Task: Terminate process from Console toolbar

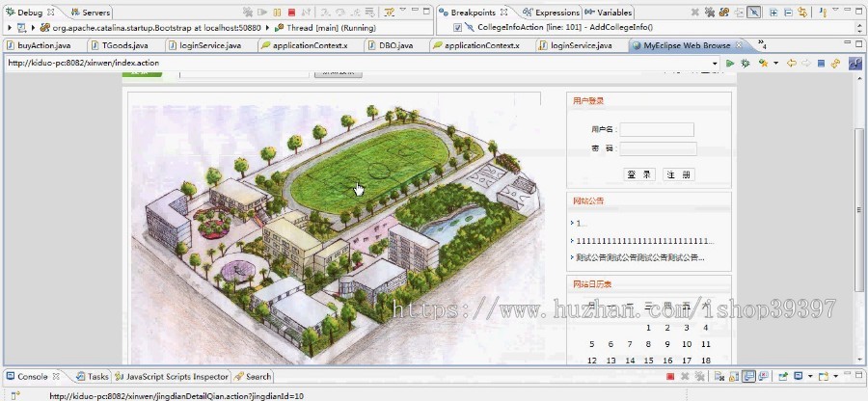Action: point(670,377)
